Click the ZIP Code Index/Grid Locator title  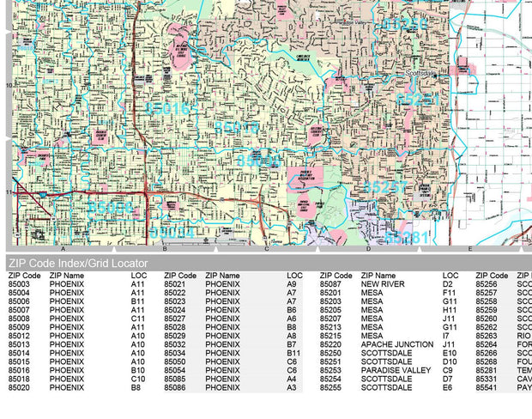[x=78, y=263]
